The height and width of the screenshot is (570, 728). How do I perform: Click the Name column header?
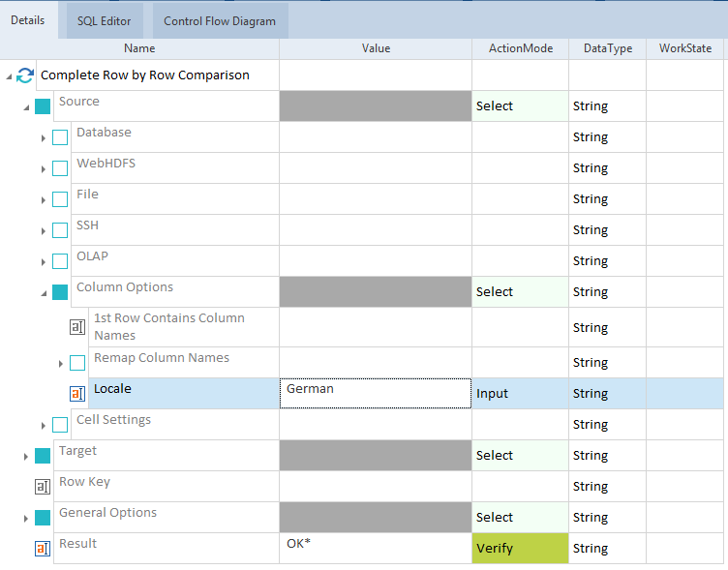click(139, 48)
